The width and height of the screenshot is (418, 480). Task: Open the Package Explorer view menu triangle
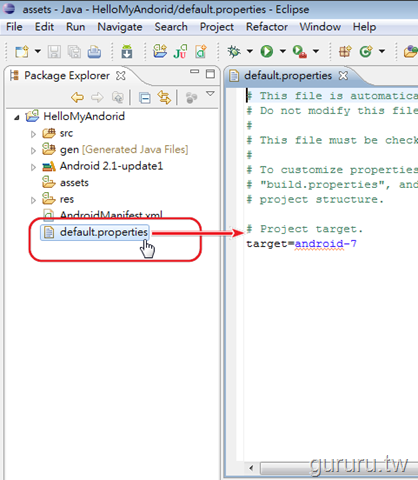click(210, 94)
